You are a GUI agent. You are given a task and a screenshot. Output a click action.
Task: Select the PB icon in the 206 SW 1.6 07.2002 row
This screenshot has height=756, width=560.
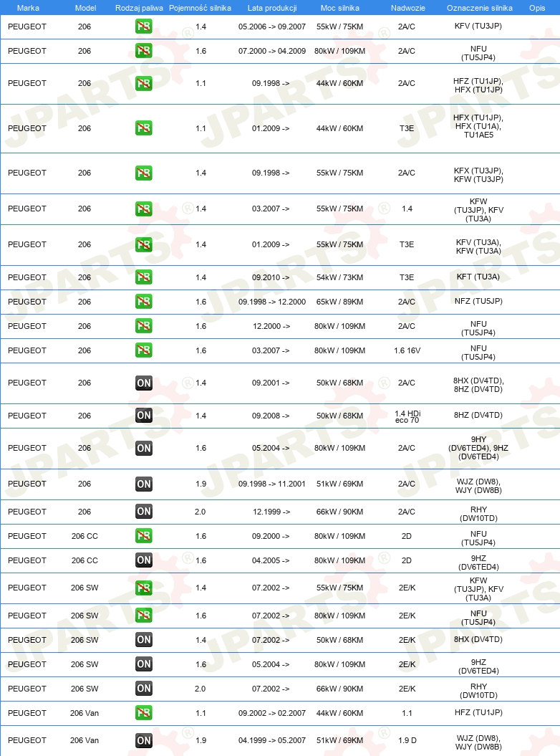click(x=144, y=616)
